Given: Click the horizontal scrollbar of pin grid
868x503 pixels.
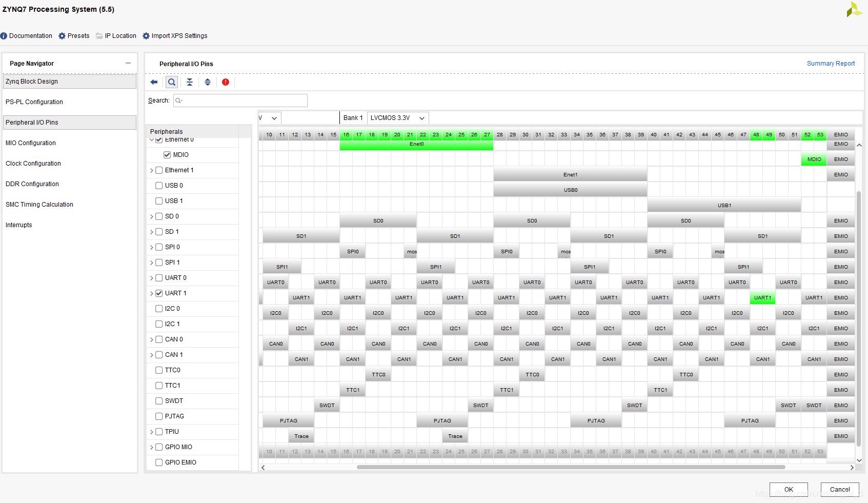Looking at the screenshot, I should (x=571, y=467).
